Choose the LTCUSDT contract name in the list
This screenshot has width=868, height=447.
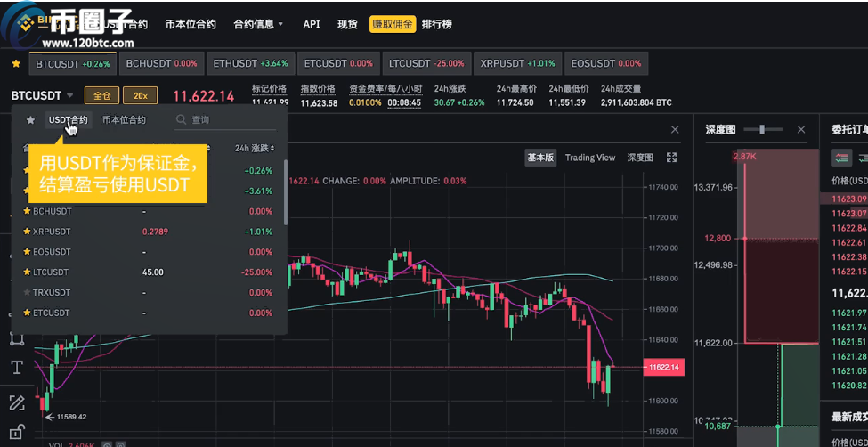click(51, 272)
